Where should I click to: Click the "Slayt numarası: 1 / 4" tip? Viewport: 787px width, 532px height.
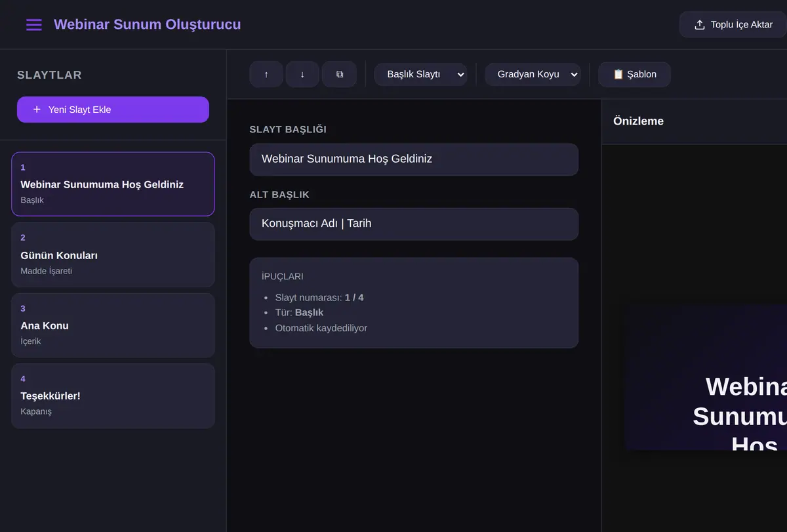(x=319, y=298)
